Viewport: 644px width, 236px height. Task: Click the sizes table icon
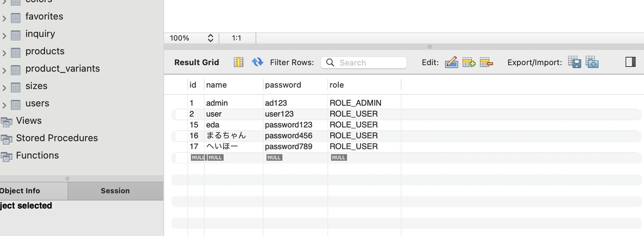[x=16, y=87]
